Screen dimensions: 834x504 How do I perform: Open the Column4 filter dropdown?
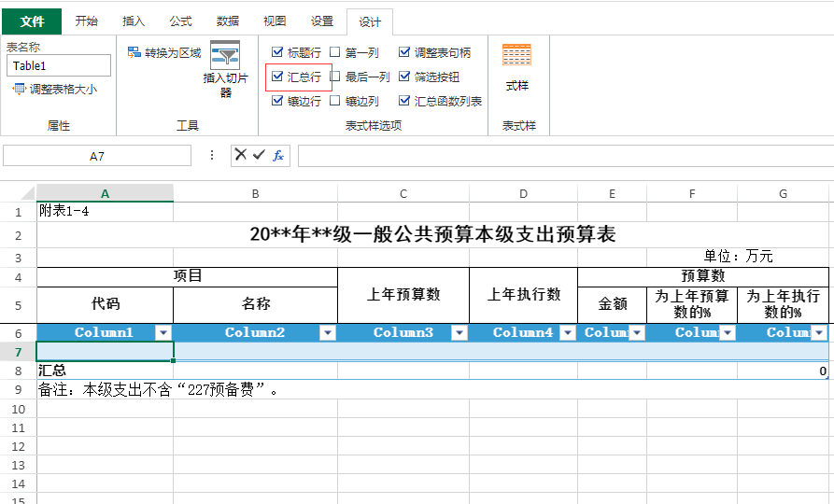coord(568,333)
